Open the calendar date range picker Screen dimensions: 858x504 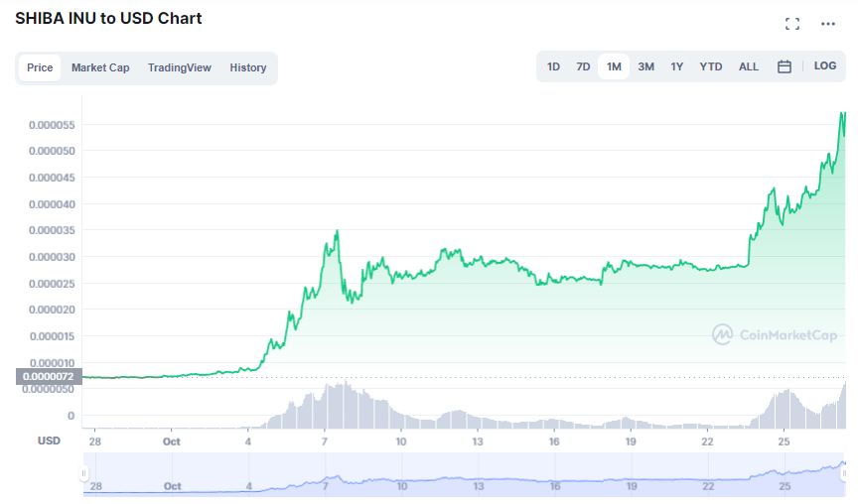click(785, 66)
